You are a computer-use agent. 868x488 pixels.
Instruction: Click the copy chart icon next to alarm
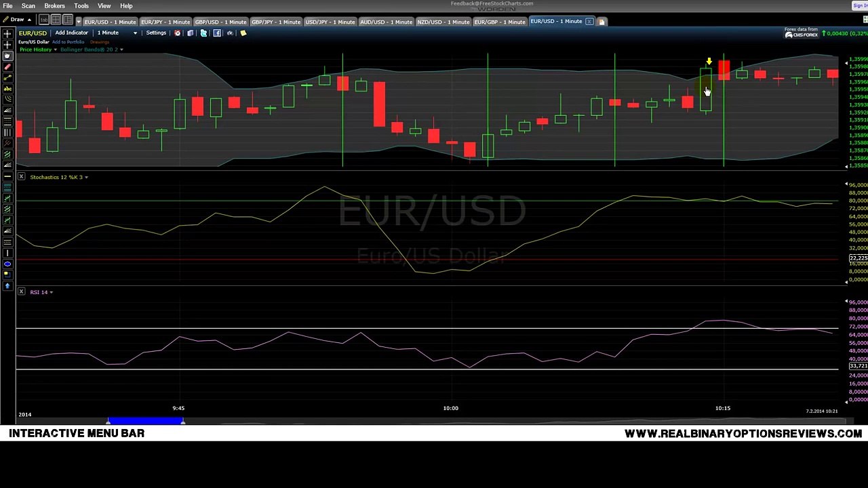[x=191, y=33]
